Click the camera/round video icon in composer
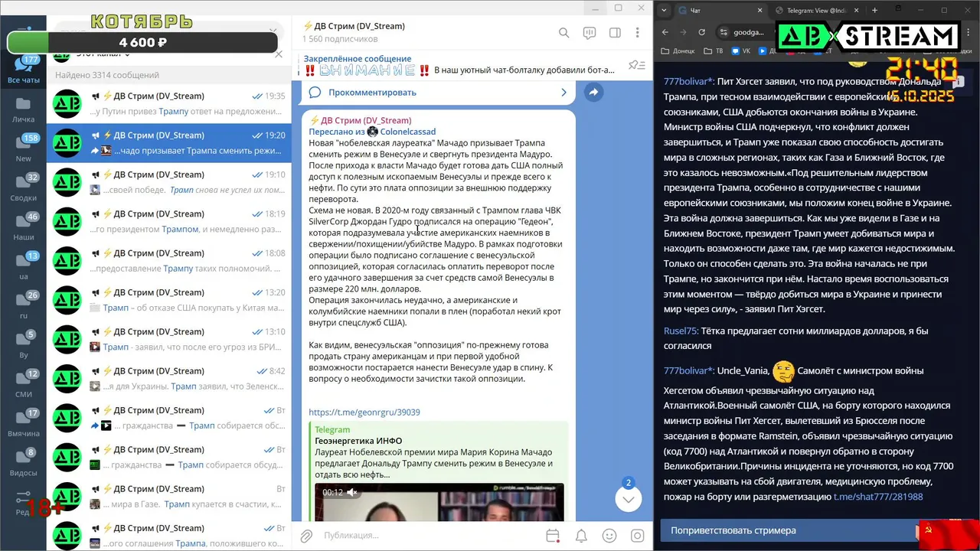This screenshot has height=551, width=980. point(637,536)
